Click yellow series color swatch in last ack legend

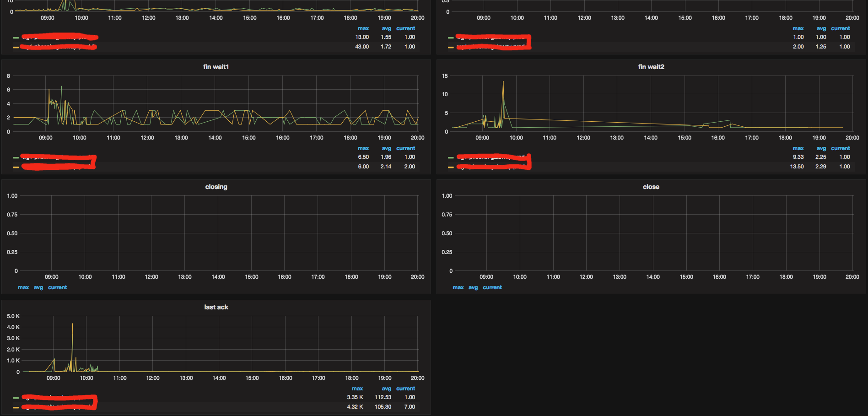click(16, 407)
